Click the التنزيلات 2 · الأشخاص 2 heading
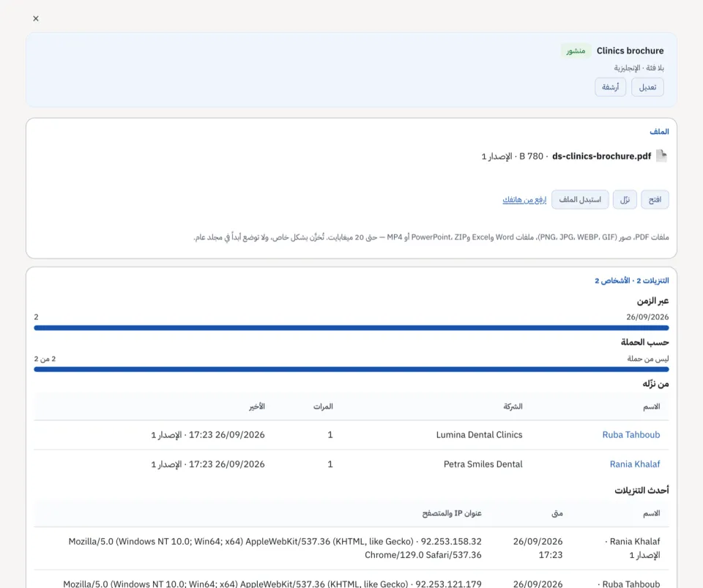The width and height of the screenshot is (703, 588). coord(632,280)
